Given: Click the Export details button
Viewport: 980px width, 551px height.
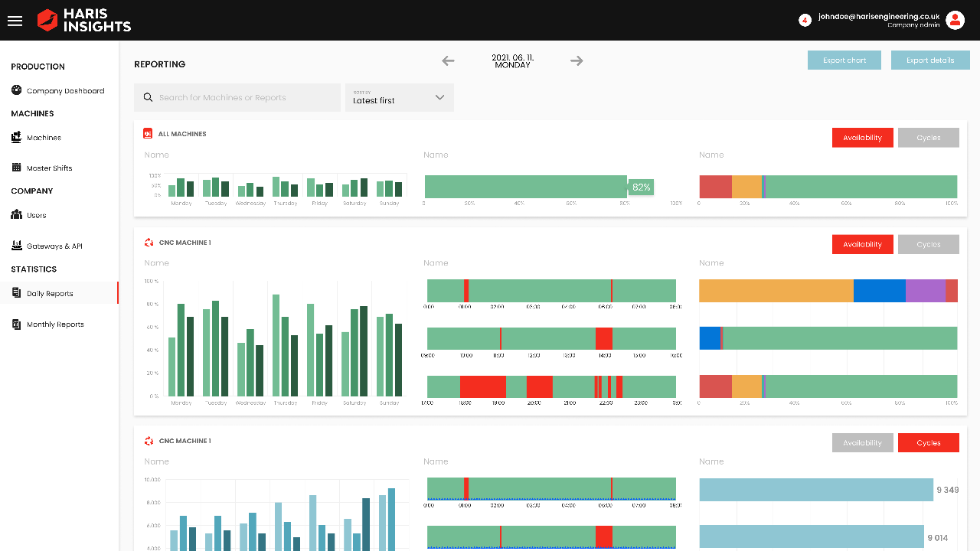Looking at the screenshot, I should click(930, 60).
